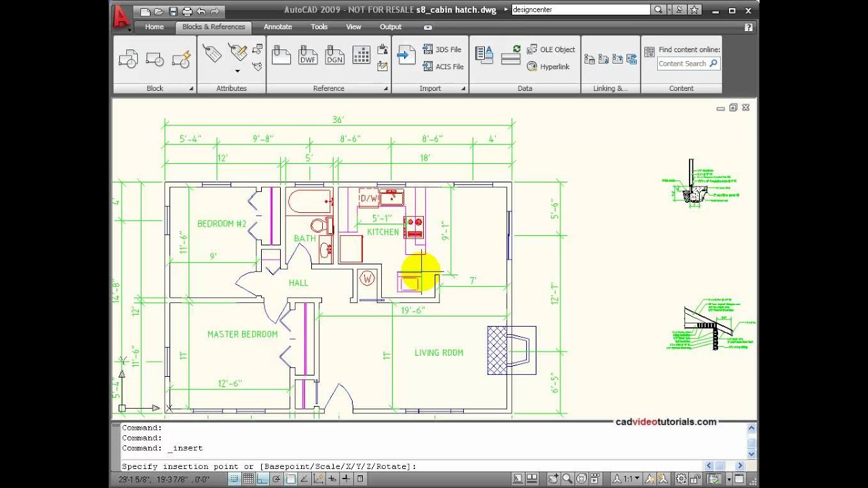Click the attach image grid icon in Reference

click(361, 55)
